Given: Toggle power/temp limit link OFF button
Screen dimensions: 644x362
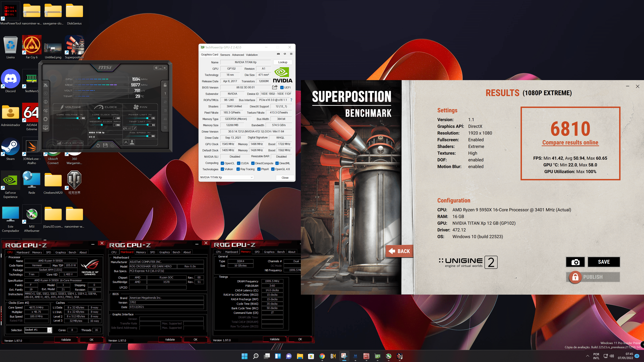Looking at the screenshot, I should pyautogui.click(x=128, y=128).
